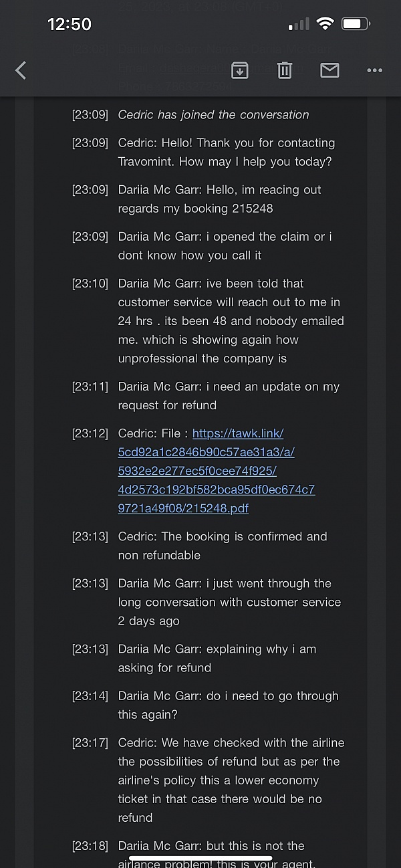This screenshot has height=868, width=401.
Task: Archive this email with the box icon
Action: pos(239,70)
